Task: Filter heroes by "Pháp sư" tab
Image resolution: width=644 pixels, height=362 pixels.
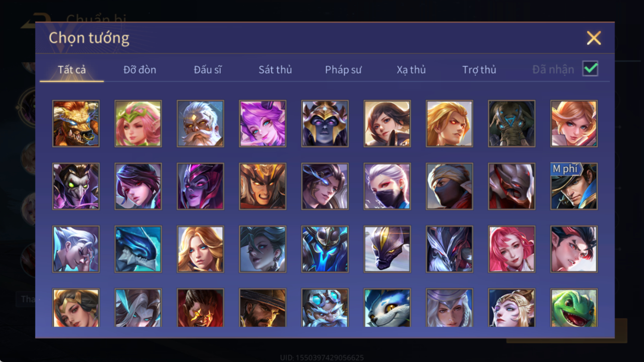Action: (x=343, y=70)
